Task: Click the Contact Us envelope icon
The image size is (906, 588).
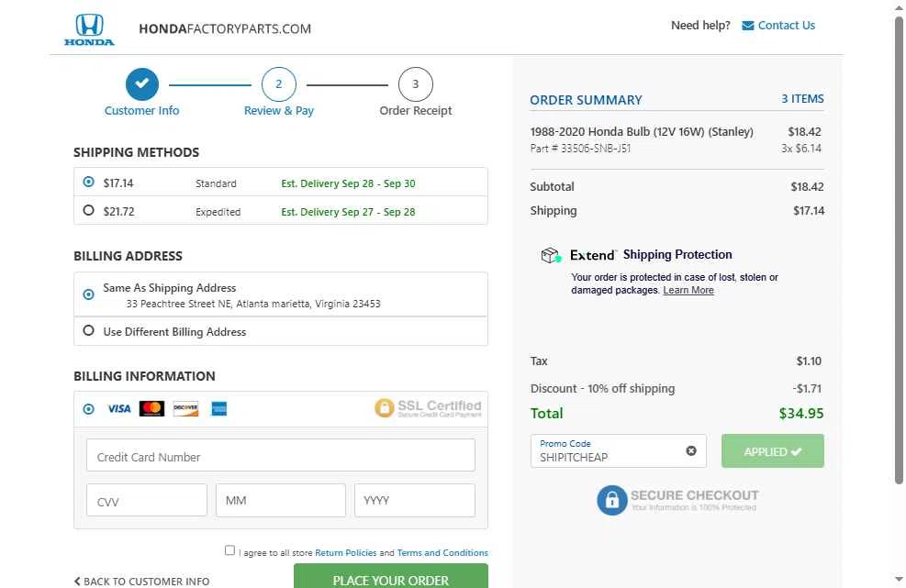Action: [x=748, y=26]
